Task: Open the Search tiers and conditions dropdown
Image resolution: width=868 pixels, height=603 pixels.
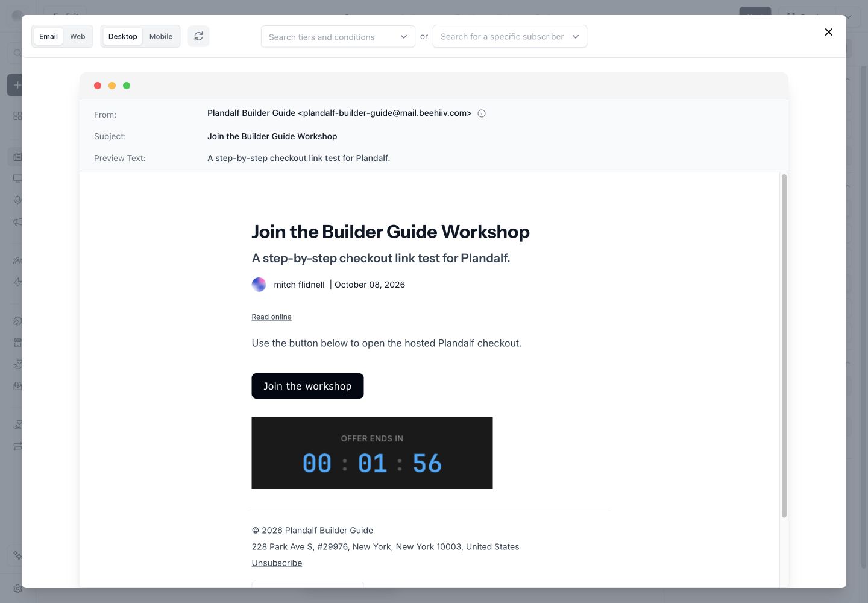Action: pyautogui.click(x=338, y=37)
